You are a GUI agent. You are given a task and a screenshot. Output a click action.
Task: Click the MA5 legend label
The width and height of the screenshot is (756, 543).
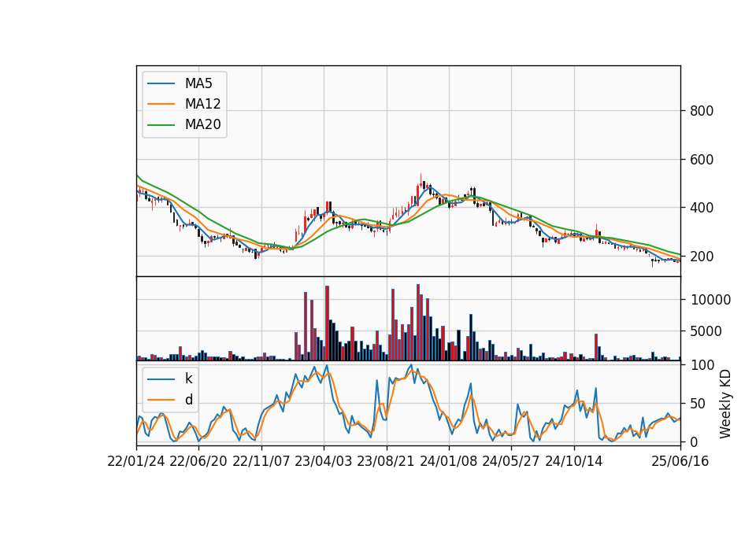[198, 83]
